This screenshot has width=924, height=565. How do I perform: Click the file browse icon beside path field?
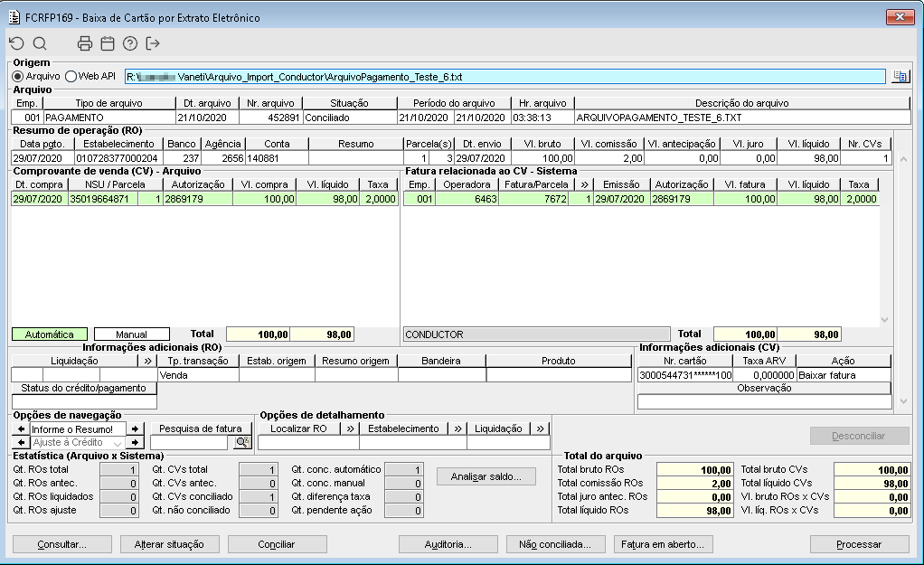point(900,76)
